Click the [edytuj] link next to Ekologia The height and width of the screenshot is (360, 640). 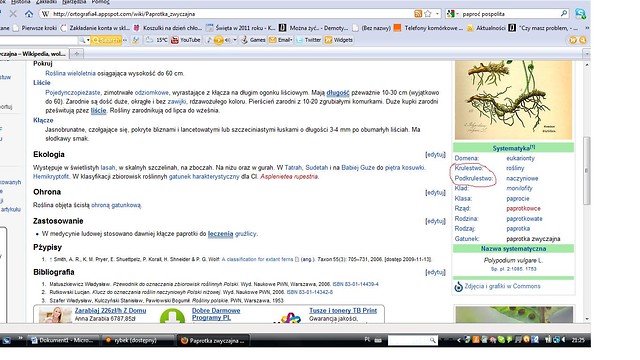pos(435,155)
